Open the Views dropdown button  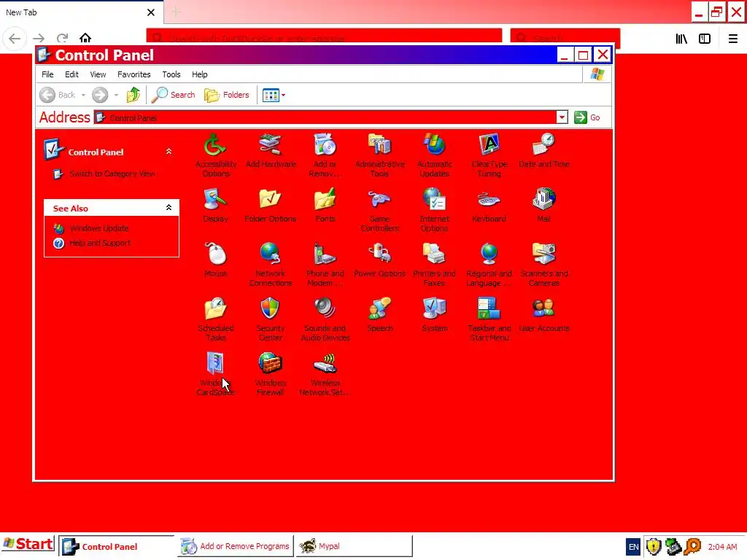pyautogui.click(x=274, y=96)
